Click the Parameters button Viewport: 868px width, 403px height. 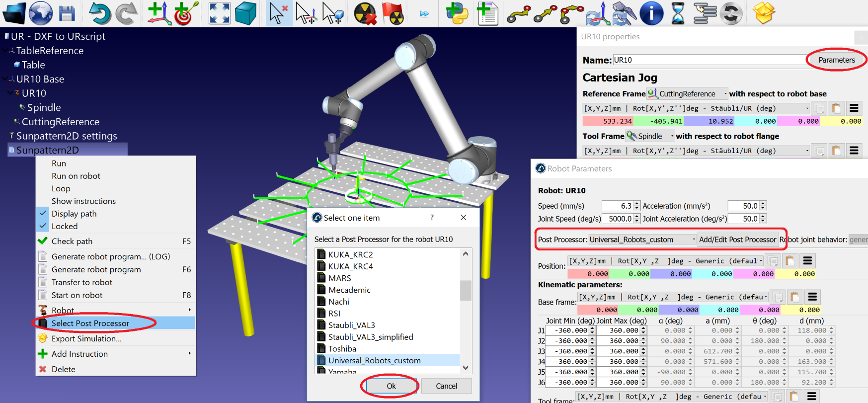837,60
